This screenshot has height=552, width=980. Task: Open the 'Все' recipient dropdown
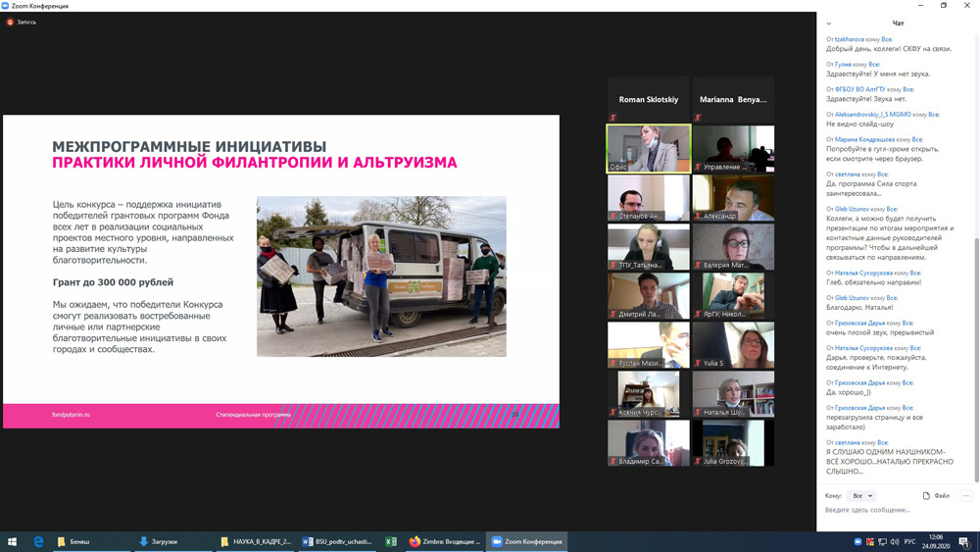(861, 496)
